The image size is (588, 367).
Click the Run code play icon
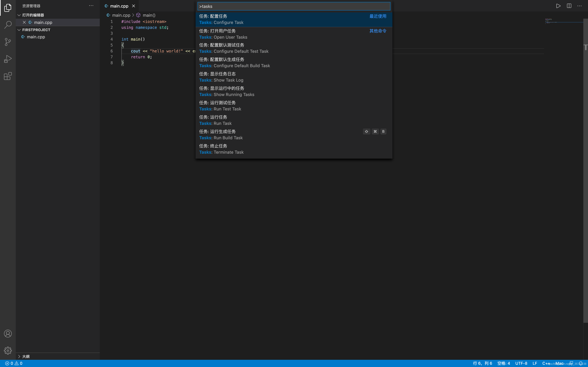coord(558,6)
